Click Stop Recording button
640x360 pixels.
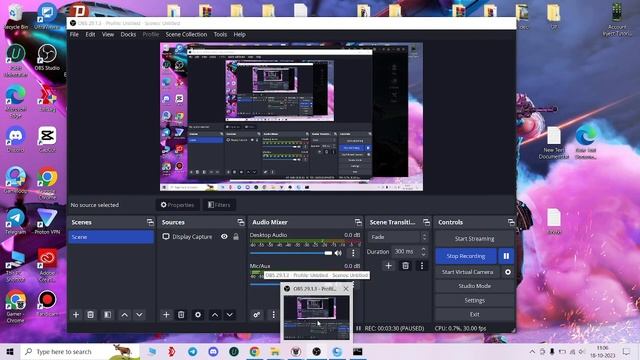point(466,256)
